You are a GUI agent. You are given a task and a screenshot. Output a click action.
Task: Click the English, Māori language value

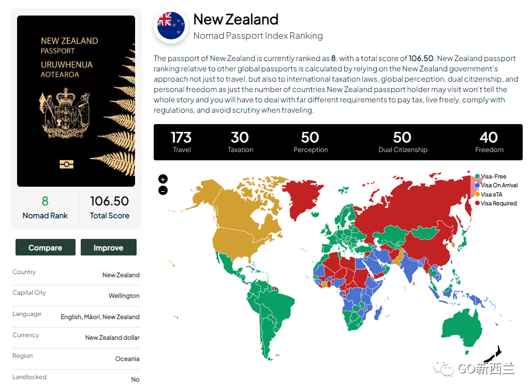(100, 316)
